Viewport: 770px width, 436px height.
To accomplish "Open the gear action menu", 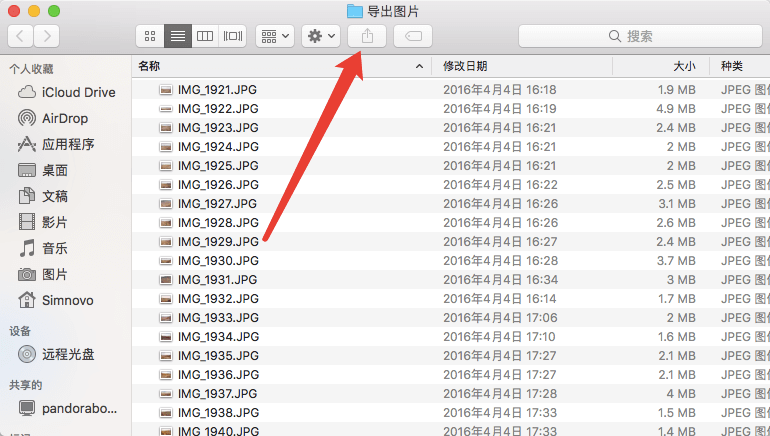I will coord(321,36).
